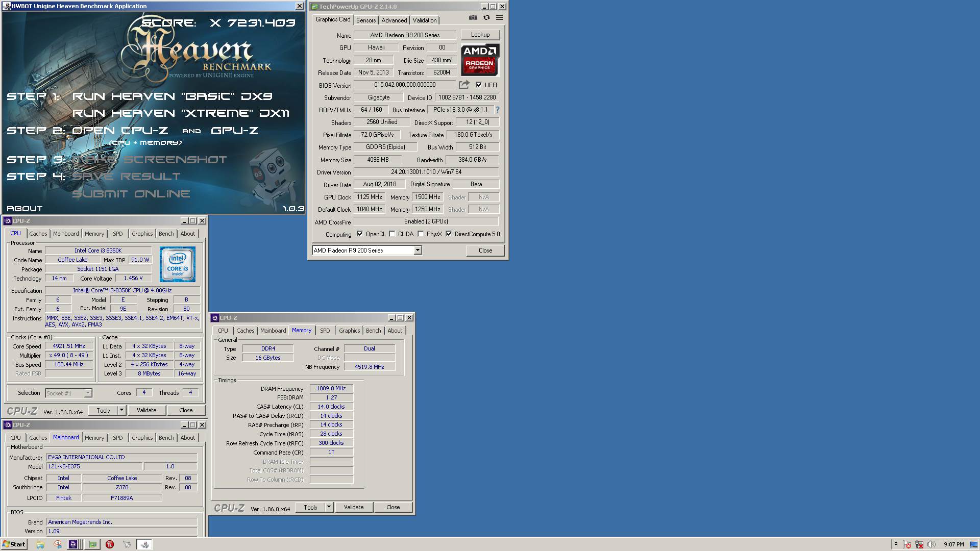Click the jet plane taskbar icon

click(127, 544)
